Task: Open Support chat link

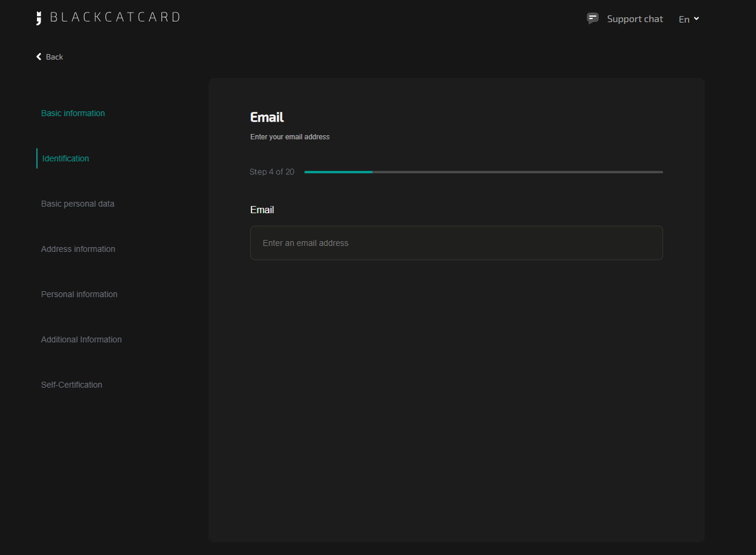Action: (x=634, y=19)
